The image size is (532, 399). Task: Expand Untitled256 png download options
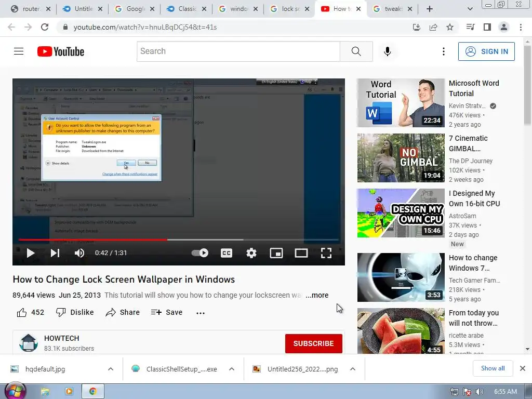353,369
